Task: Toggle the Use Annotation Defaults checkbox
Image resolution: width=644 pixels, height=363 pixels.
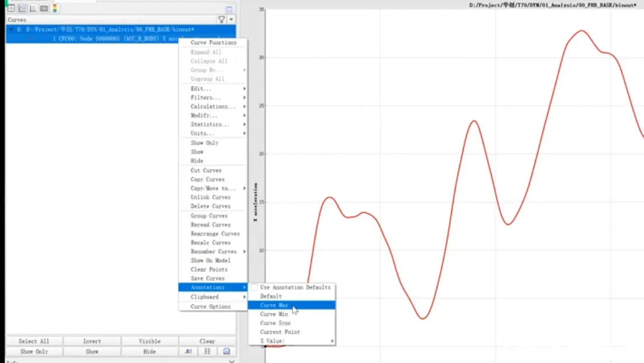Action: [255, 288]
